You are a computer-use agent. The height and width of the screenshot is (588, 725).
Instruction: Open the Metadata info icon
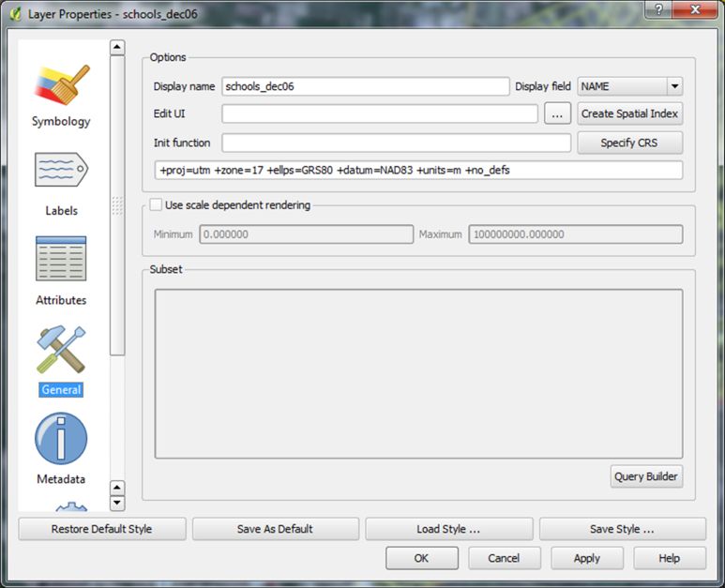point(61,439)
